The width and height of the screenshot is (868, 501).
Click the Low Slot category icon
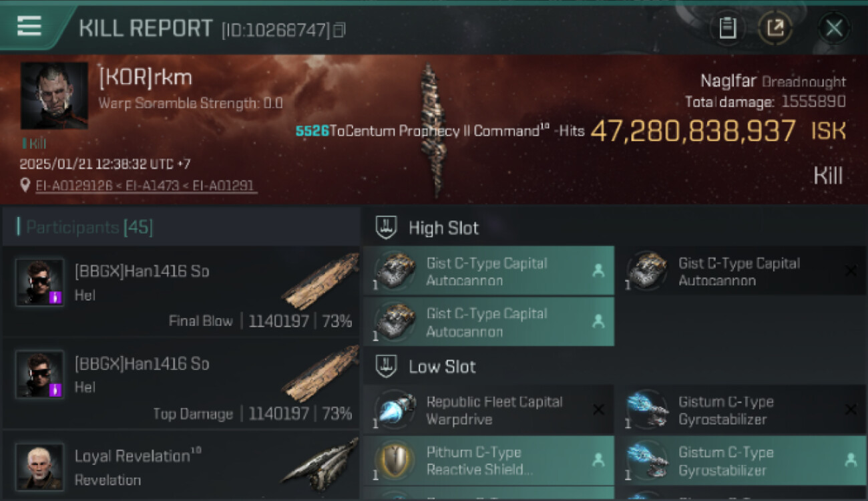tap(386, 367)
